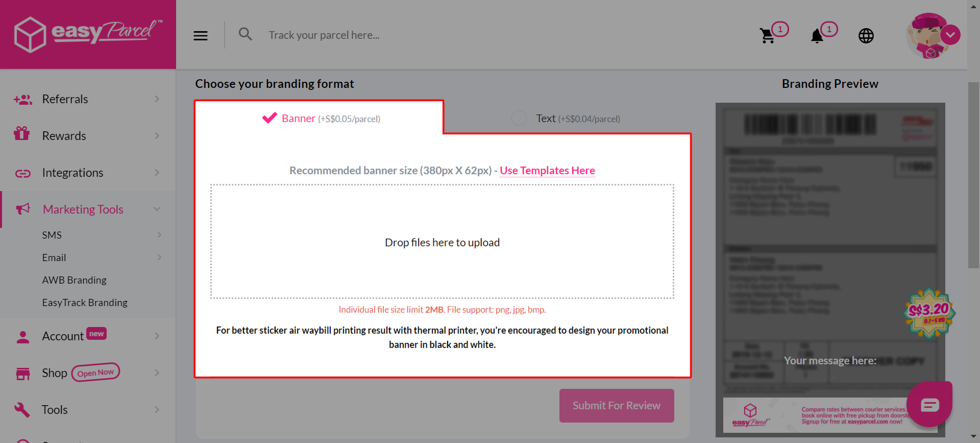
Task: Select the Text branding format radio
Action: point(519,118)
